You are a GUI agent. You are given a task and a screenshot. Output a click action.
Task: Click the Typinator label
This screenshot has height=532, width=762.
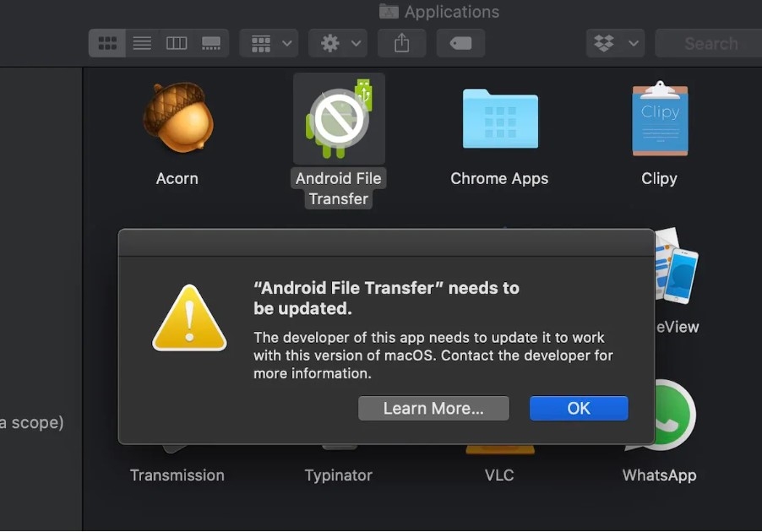pyautogui.click(x=338, y=475)
